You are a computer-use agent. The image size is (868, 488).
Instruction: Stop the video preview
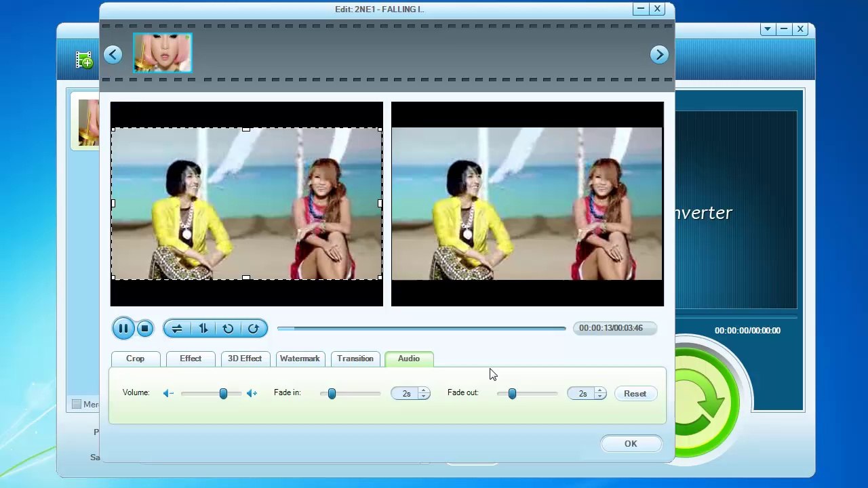(x=144, y=329)
